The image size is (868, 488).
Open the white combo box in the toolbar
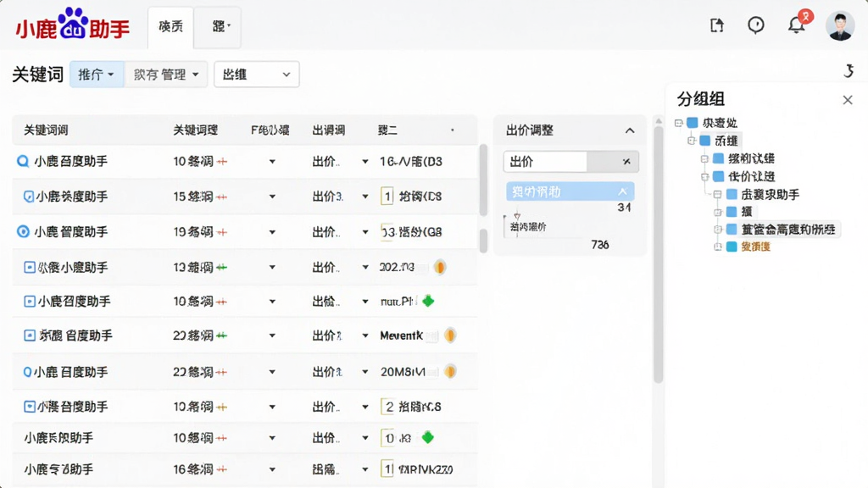pyautogui.click(x=257, y=75)
